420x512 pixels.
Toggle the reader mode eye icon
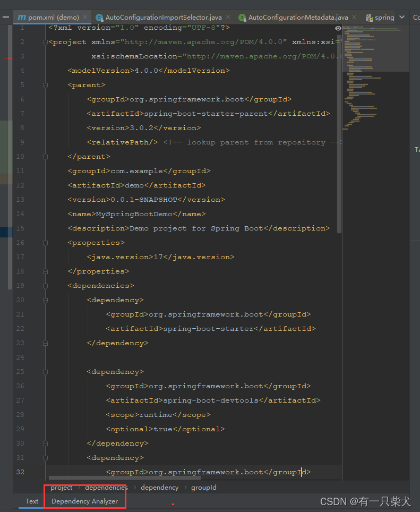point(338,28)
